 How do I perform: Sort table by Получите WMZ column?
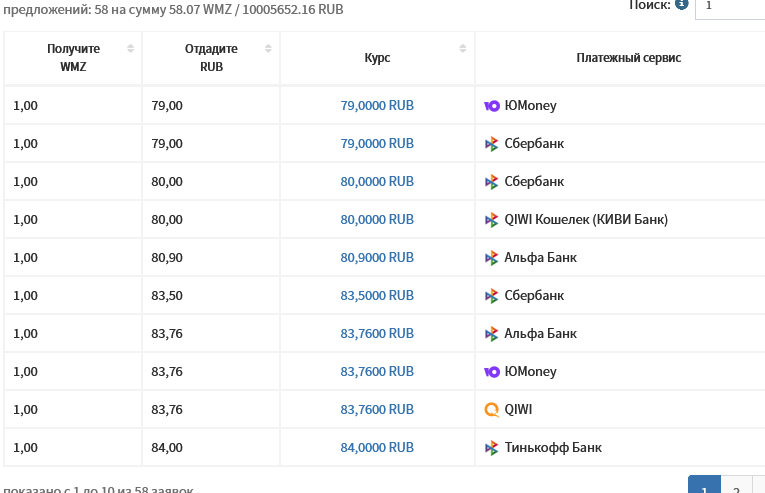pyautogui.click(x=130, y=48)
